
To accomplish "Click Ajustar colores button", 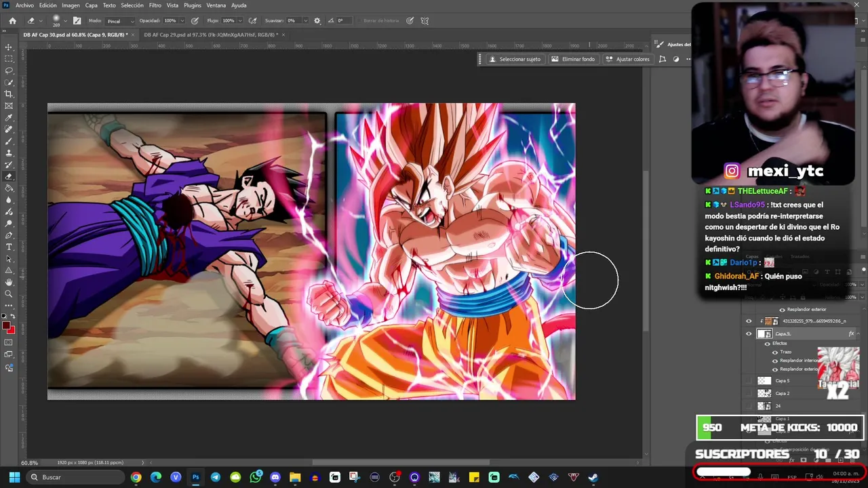I will [628, 59].
